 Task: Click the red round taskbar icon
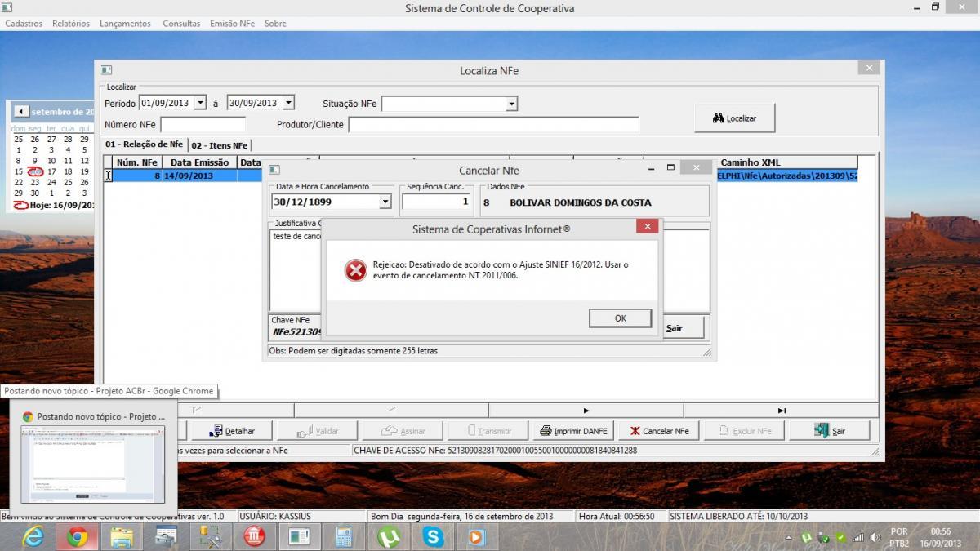click(x=255, y=536)
